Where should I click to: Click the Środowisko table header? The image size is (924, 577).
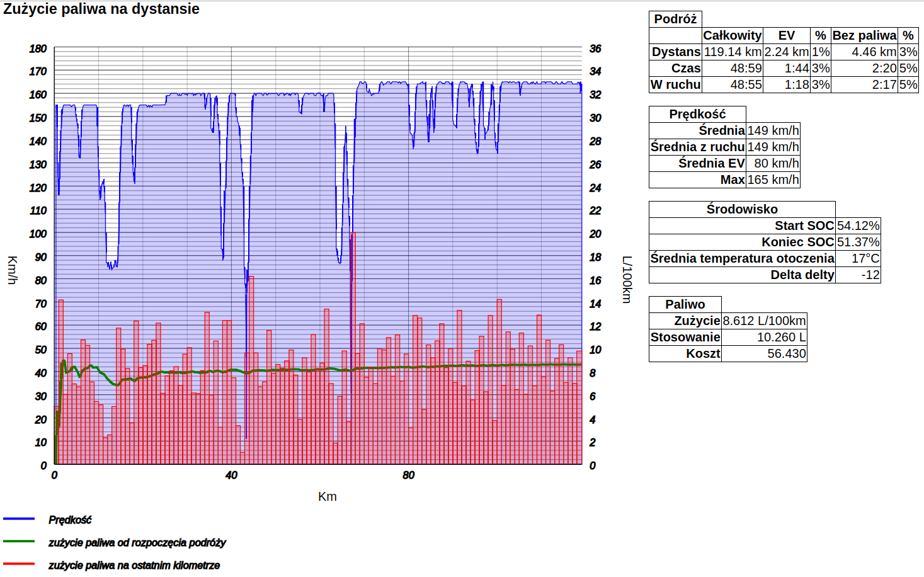(x=742, y=210)
